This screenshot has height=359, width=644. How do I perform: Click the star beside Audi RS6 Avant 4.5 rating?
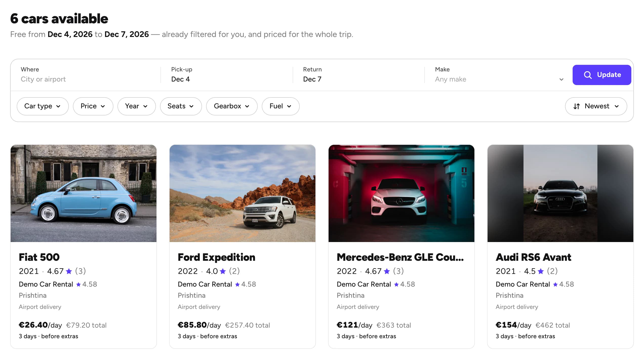(x=541, y=271)
